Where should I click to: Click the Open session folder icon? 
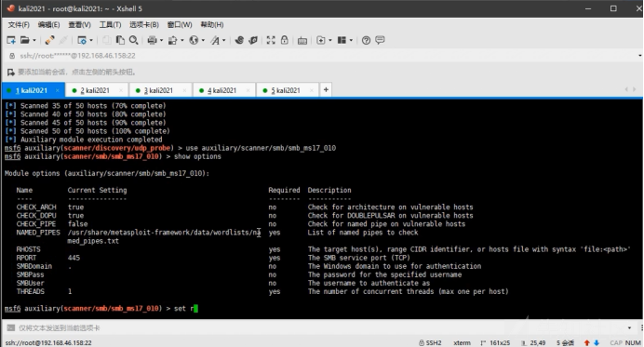click(x=25, y=40)
